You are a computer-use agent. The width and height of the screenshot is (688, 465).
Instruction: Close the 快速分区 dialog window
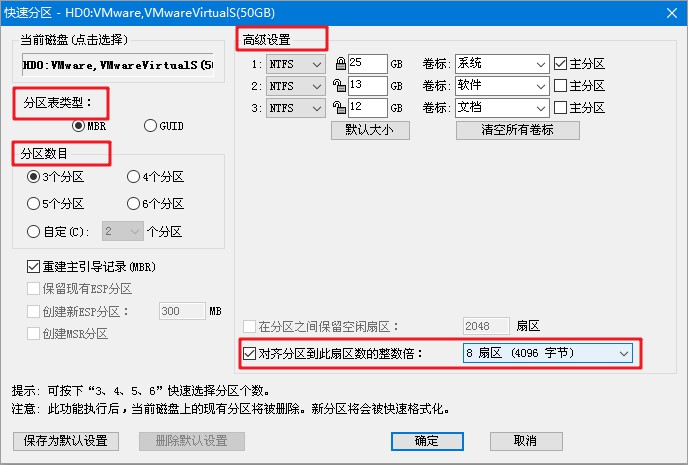(669, 10)
